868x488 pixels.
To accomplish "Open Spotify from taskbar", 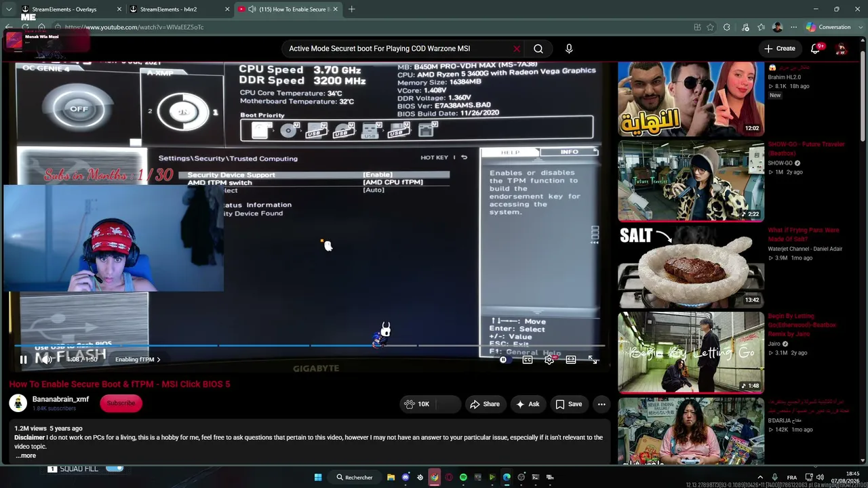I will point(463,477).
